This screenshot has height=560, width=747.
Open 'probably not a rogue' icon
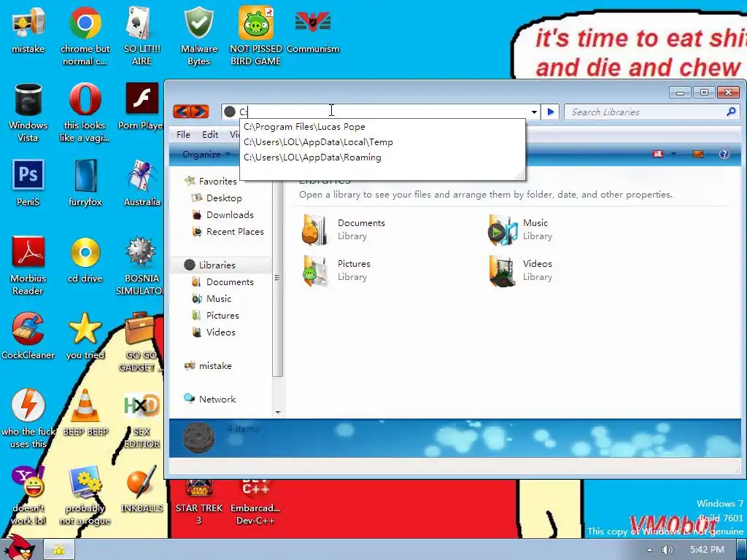85,496
